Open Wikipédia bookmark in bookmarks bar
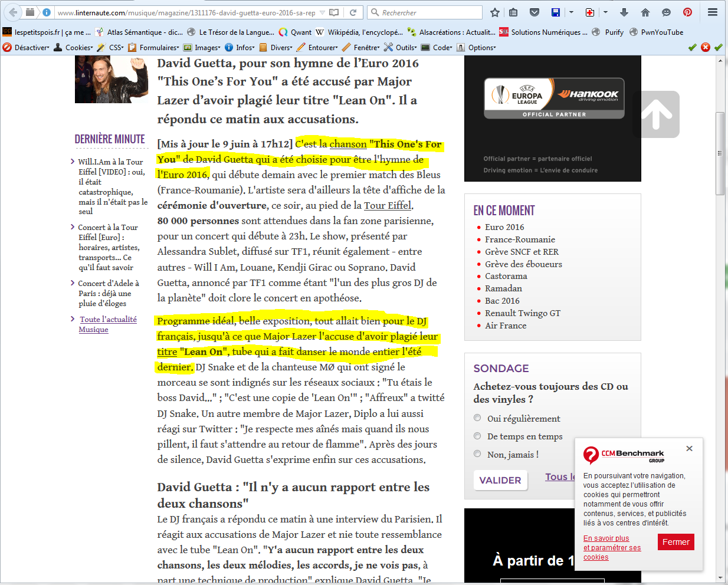The image size is (728, 585). click(359, 32)
